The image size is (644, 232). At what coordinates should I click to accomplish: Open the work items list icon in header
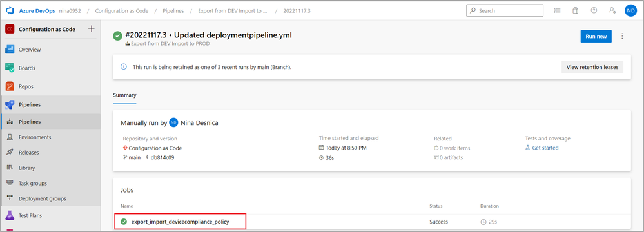558,11
